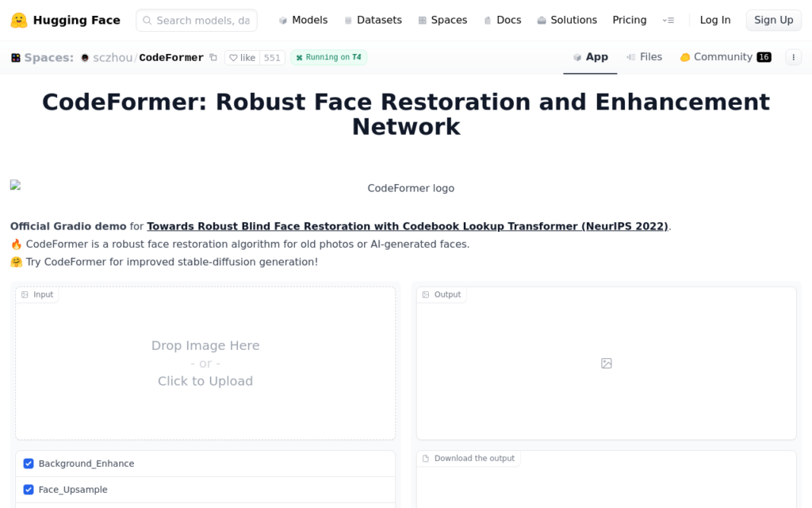Click the sczhou profile avatar
This screenshot has width=812, height=508.
tap(84, 57)
